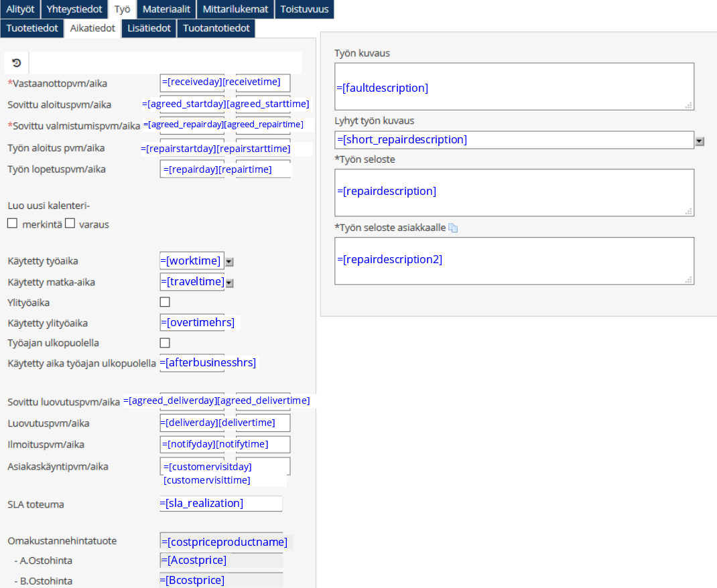Click the Työn kuvaus text area
The width and height of the screenshot is (717, 588).
(514, 86)
